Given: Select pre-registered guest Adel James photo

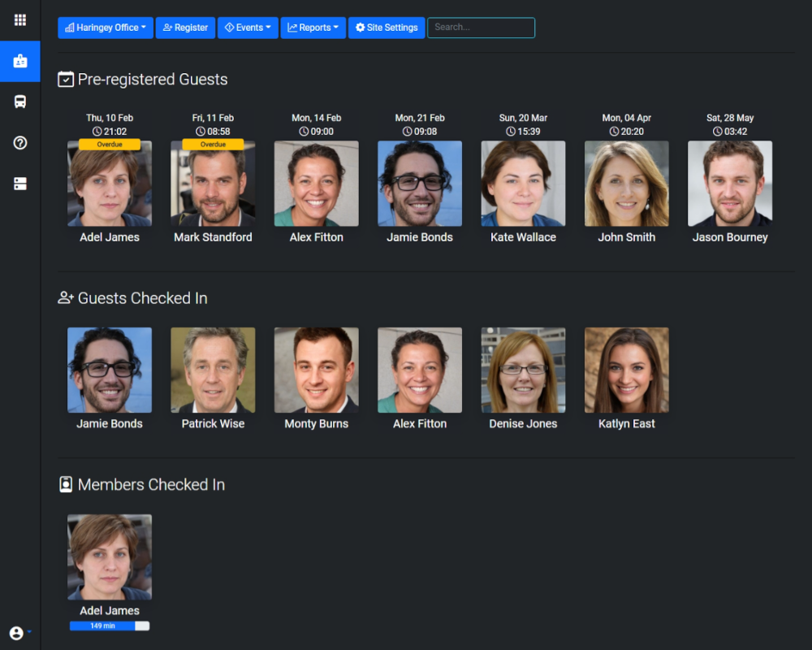Looking at the screenshot, I should tap(110, 184).
